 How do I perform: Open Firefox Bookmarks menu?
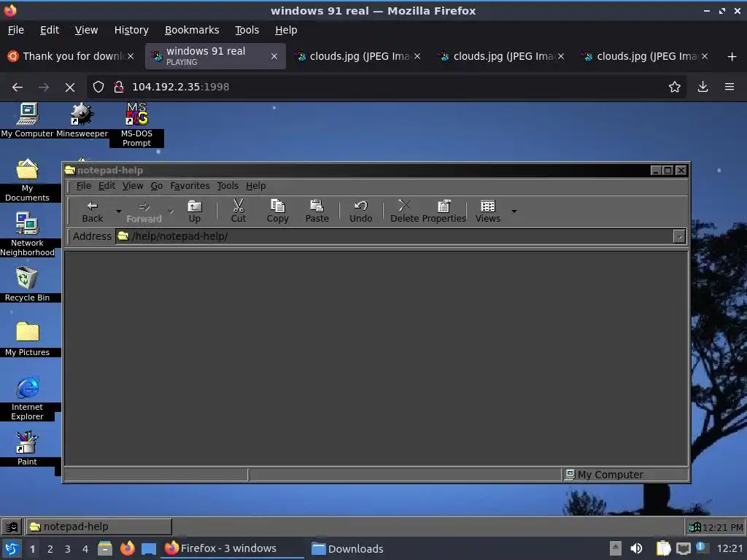coord(192,30)
